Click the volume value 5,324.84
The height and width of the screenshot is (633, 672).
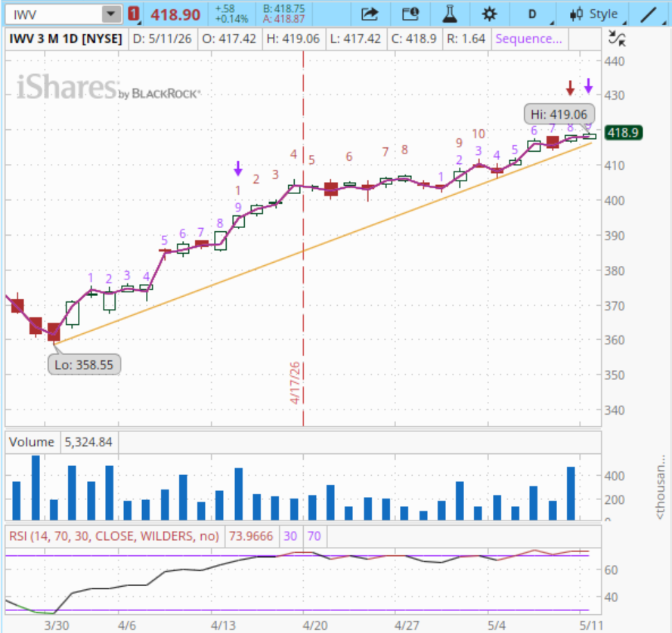pos(88,442)
